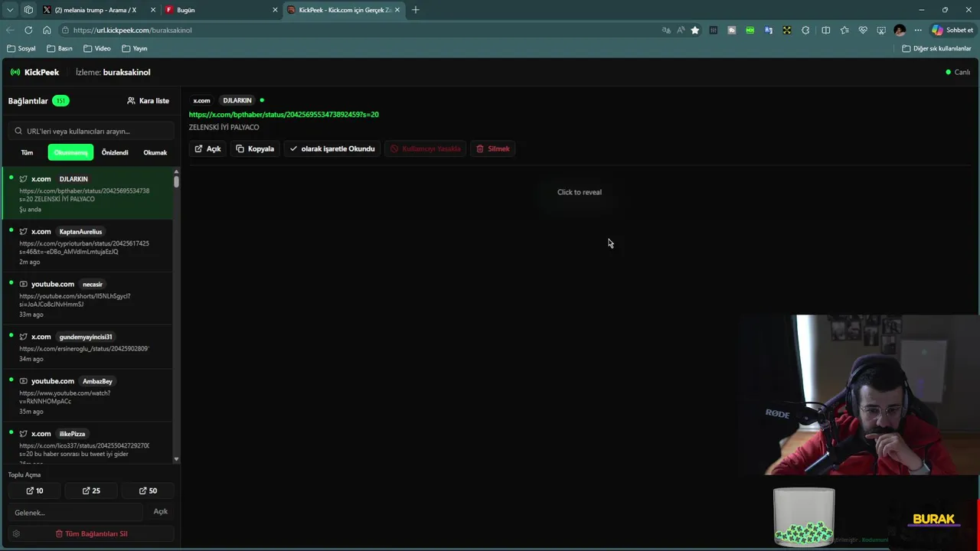Viewport: 980px width, 551px height.
Task: Open the Basın bookmarks folder
Action: 60,48
